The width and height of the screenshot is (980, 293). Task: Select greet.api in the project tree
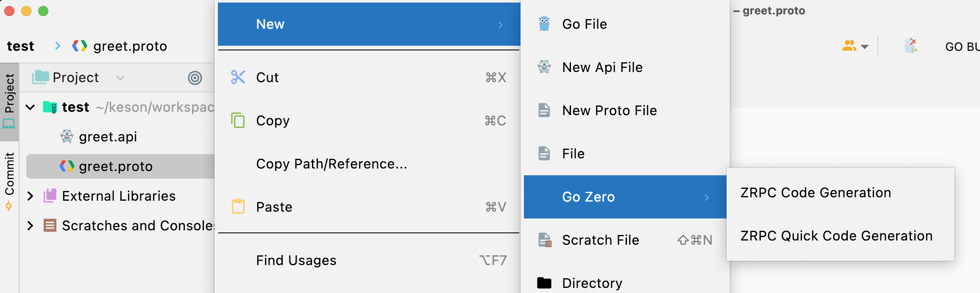(108, 137)
